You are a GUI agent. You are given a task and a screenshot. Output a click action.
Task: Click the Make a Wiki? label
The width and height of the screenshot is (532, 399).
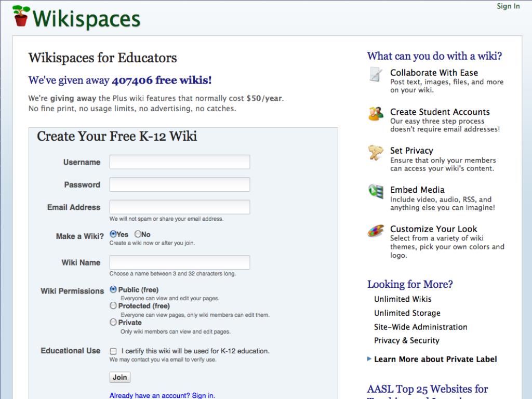(79, 236)
